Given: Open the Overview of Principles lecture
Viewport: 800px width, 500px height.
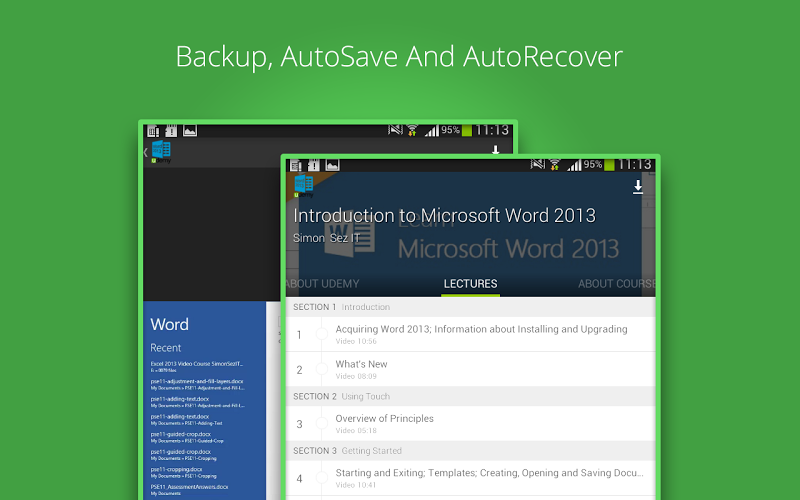Looking at the screenshot, I should tap(470, 423).
